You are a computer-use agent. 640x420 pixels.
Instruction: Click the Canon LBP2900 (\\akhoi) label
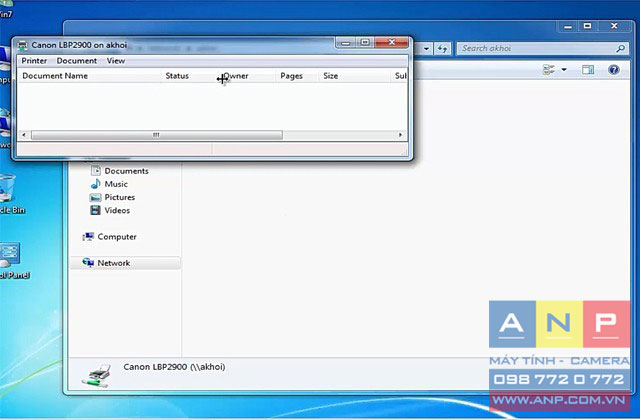click(174, 367)
